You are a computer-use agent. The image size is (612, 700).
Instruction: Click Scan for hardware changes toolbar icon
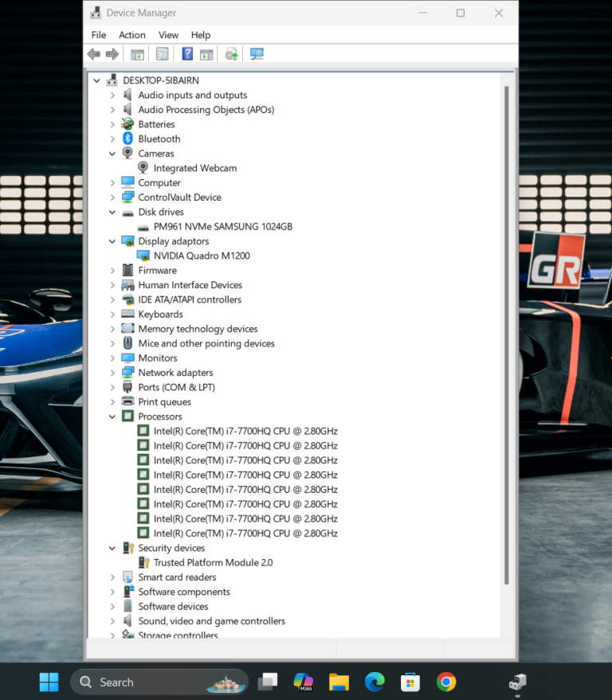click(x=257, y=54)
